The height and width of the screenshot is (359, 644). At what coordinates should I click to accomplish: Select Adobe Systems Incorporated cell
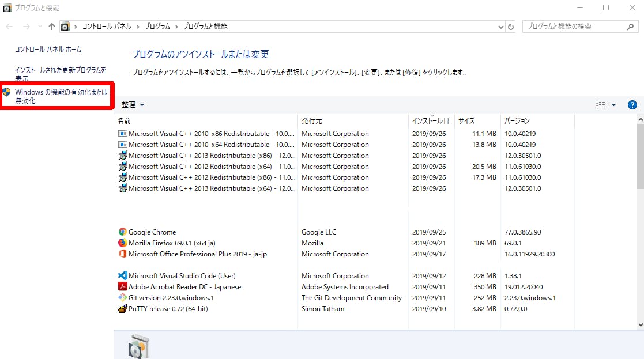point(345,287)
